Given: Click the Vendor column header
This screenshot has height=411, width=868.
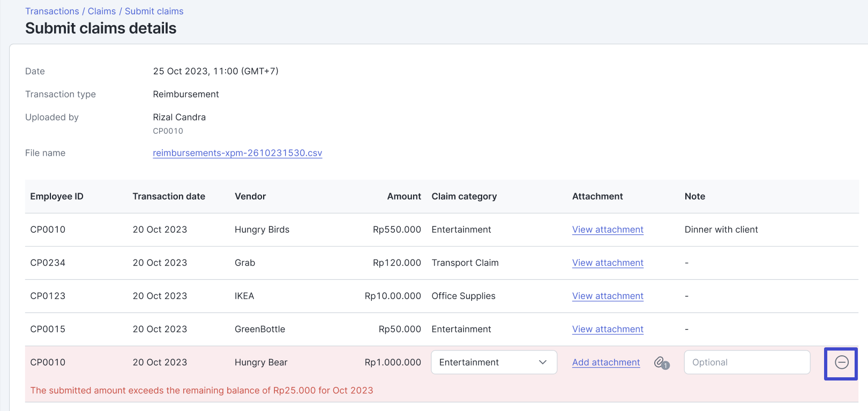Looking at the screenshot, I should 250,196.
